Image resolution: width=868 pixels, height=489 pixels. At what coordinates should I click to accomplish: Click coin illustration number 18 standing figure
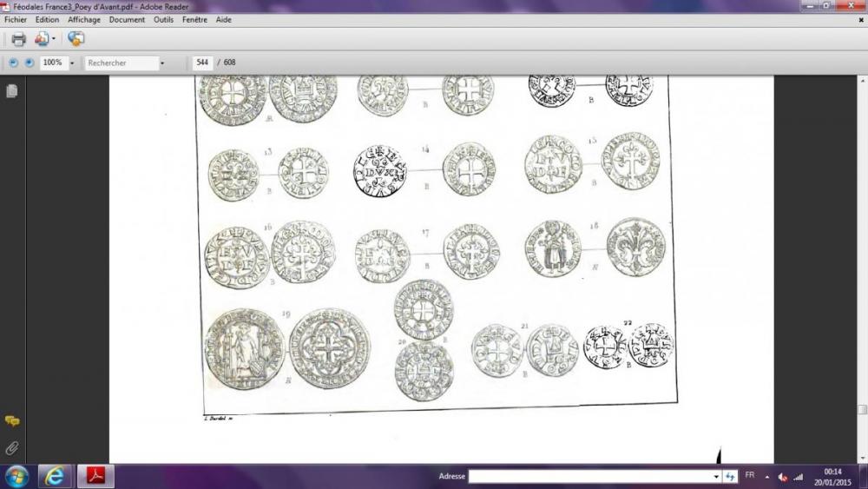(553, 248)
